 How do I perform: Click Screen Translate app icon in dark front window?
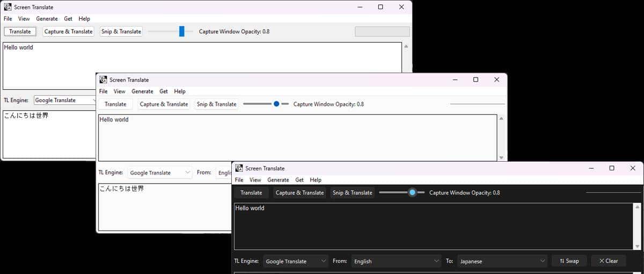point(239,168)
